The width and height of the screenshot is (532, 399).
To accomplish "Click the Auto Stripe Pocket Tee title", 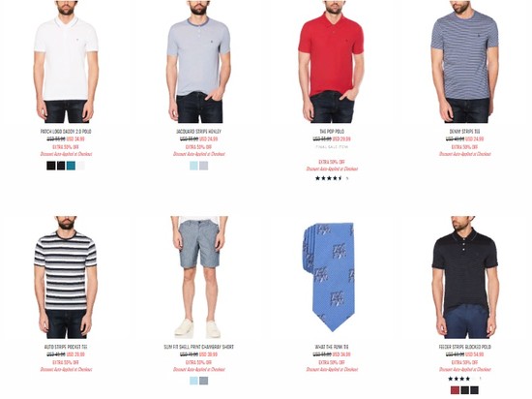I will tap(66, 347).
